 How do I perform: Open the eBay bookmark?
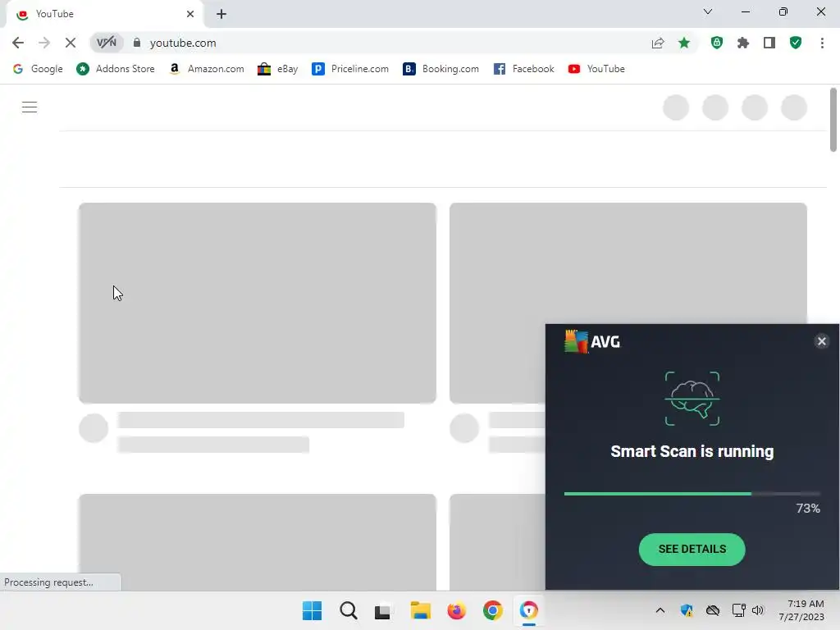[x=277, y=69]
